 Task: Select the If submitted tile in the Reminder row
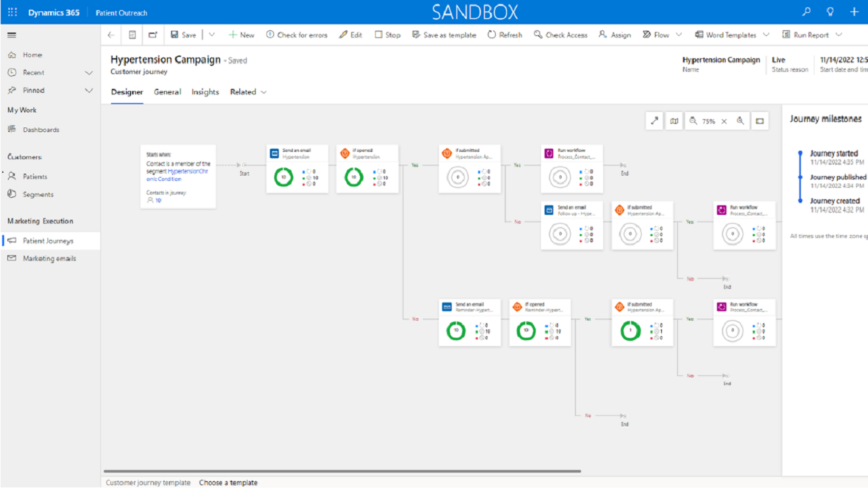pyautogui.click(x=642, y=323)
